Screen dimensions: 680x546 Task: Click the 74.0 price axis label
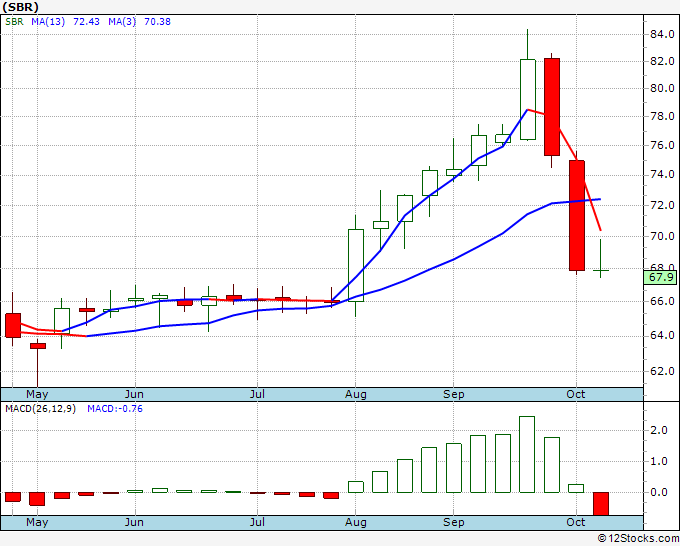[x=662, y=174]
